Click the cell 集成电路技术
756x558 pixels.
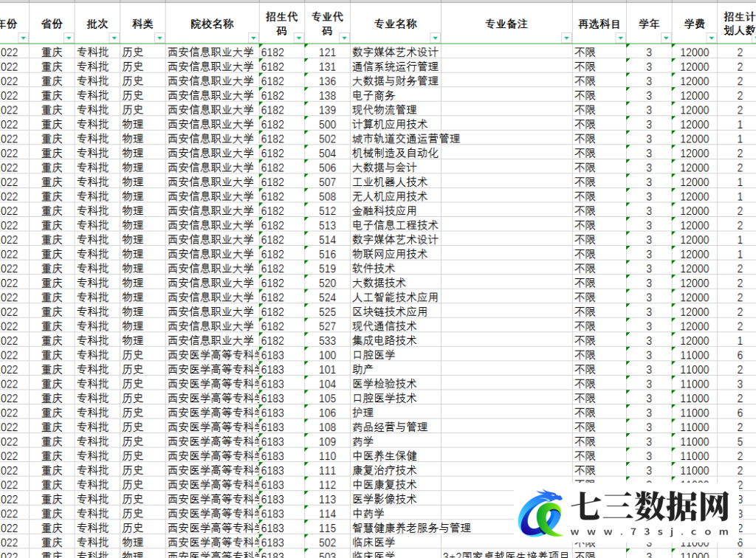tap(396, 341)
